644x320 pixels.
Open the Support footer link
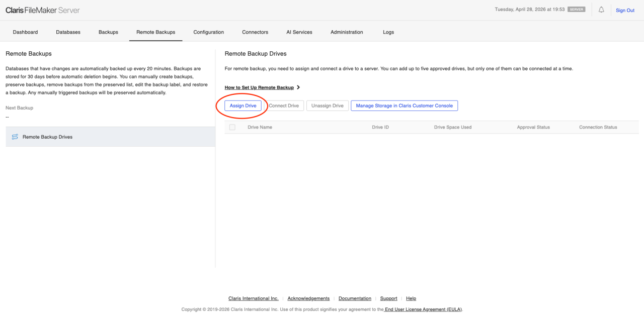click(388, 298)
